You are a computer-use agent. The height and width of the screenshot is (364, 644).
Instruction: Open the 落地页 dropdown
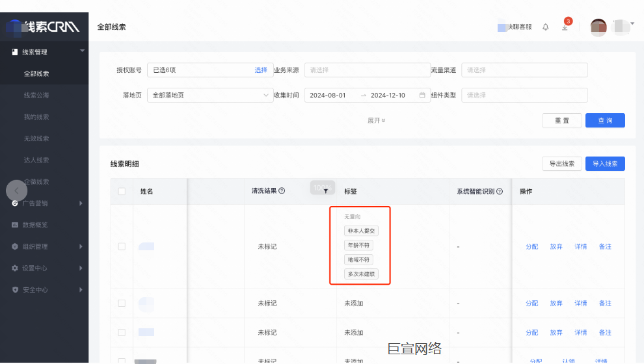pyautogui.click(x=210, y=95)
